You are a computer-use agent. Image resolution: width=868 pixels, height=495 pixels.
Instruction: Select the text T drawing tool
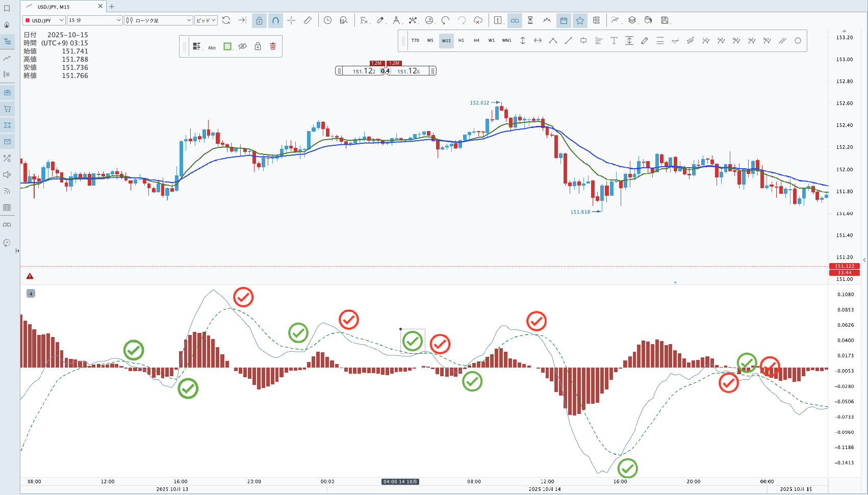pyautogui.click(x=614, y=41)
